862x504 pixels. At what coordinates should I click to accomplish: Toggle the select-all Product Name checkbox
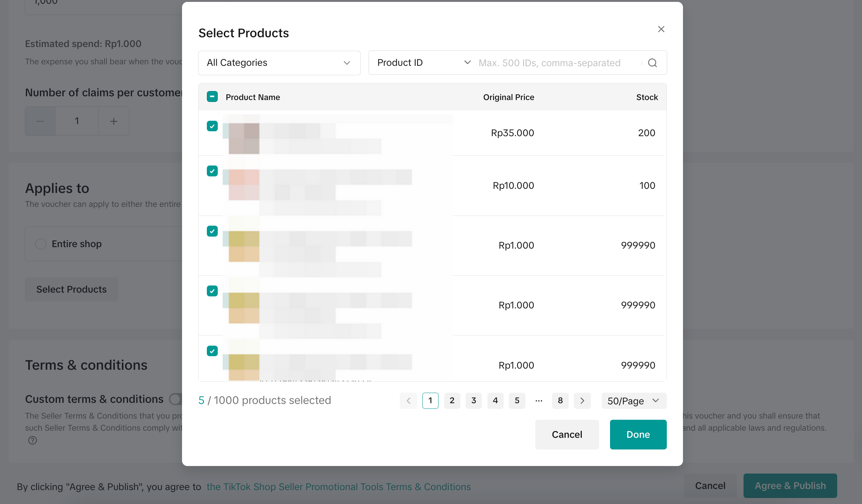click(212, 97)
